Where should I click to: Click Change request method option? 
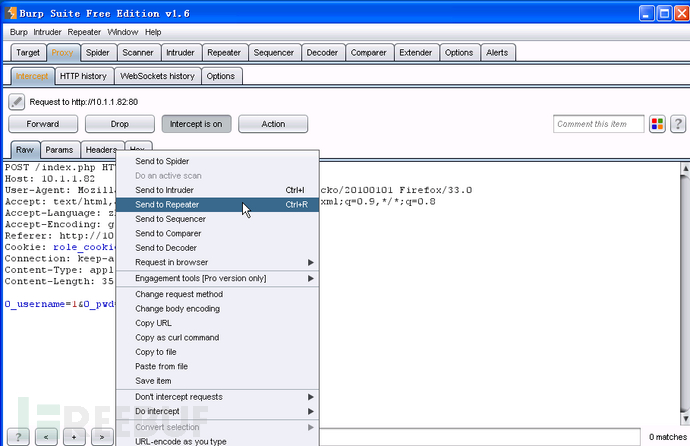(217, 294)
